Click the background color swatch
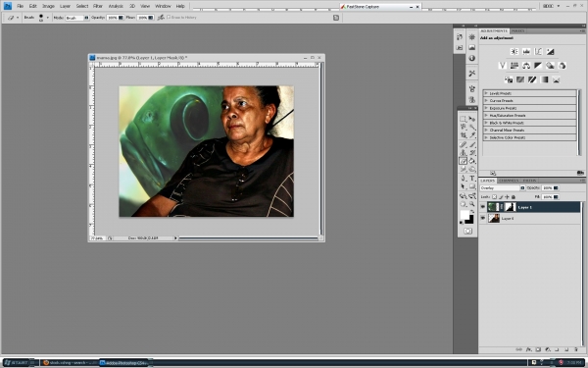 (x=470, y=220)
